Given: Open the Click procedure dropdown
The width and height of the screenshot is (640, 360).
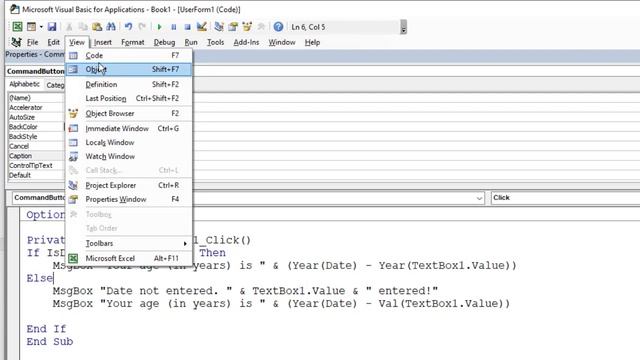Looking at the screenshot, I should pyautogui.click(x=565, y=198).
